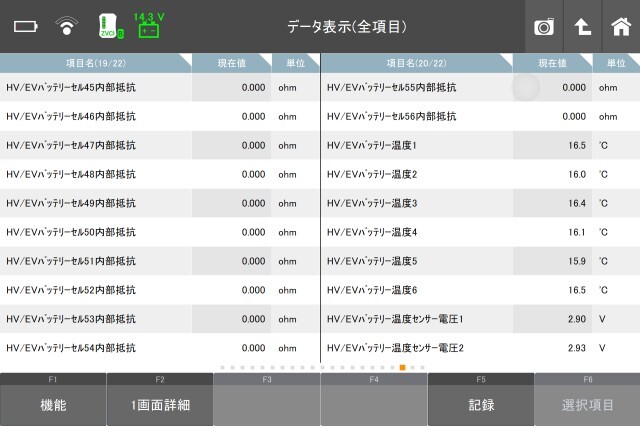Tap the blank F4 function key
640x426 pixels.
coord(374,399)
